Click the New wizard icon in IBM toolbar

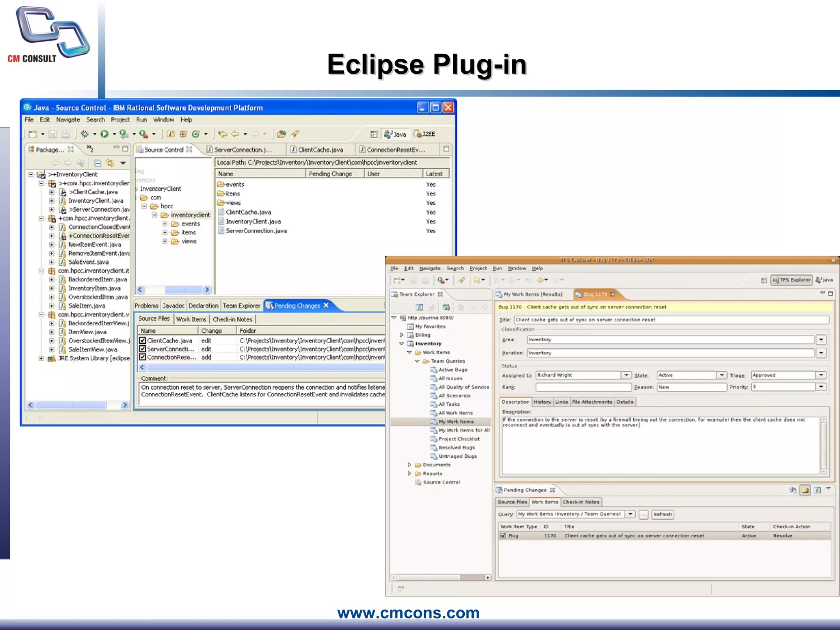(x=33, y=134)
